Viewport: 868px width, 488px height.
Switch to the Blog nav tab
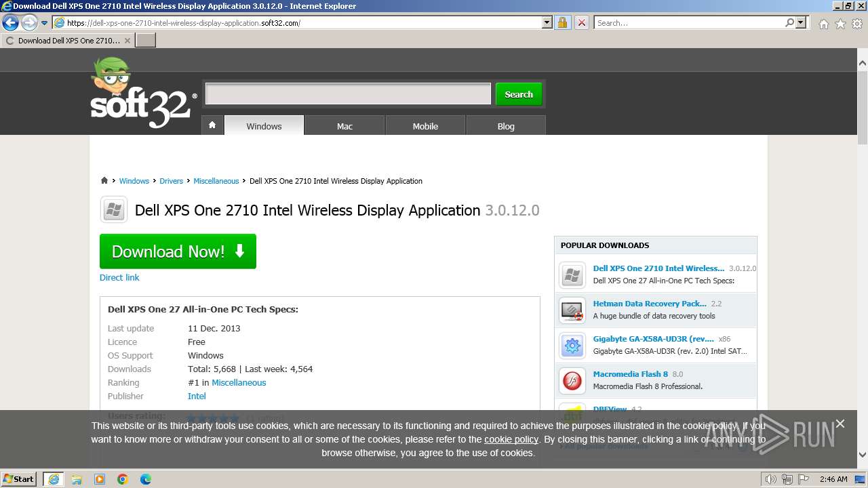[506, 126]
